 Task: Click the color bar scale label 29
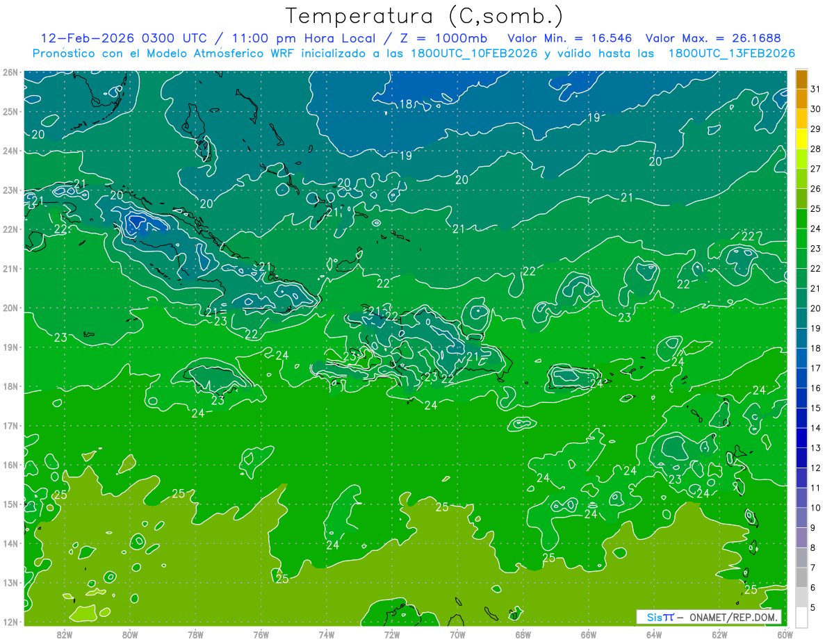(x=816, y=129)
